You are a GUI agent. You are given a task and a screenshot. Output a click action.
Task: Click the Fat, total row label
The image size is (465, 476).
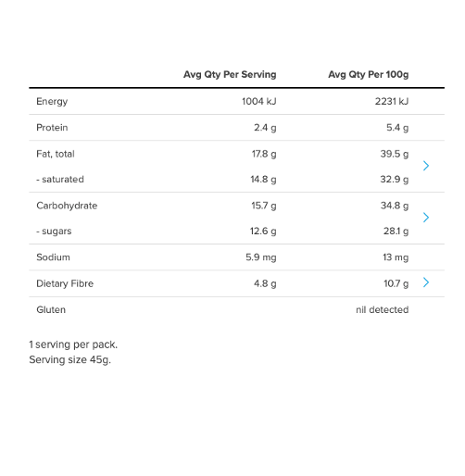tap(56, 154)
